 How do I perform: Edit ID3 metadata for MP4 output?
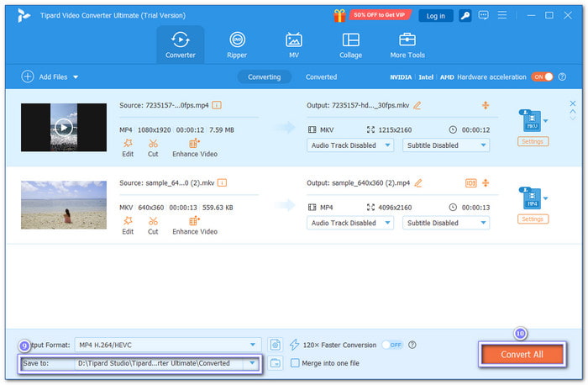[470, 183]
